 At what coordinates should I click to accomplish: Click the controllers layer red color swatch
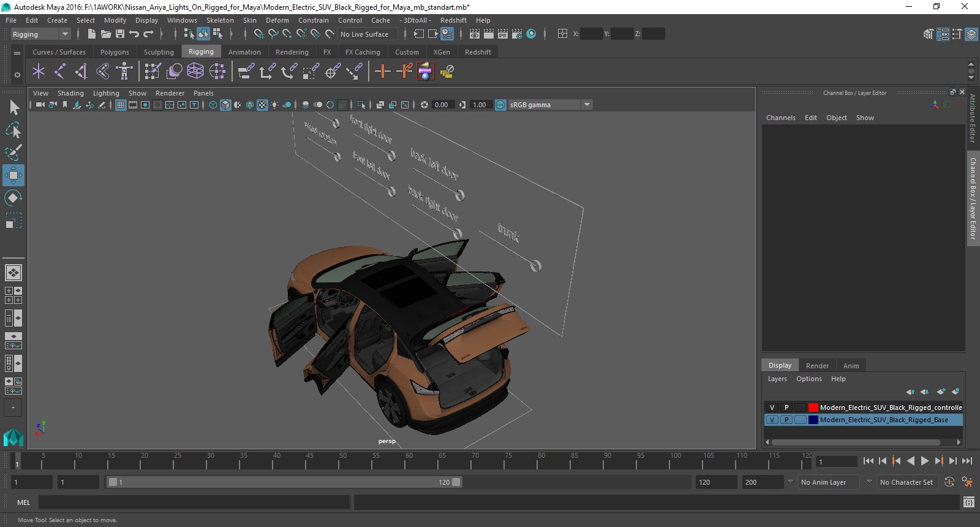click(x=813, y=408)
